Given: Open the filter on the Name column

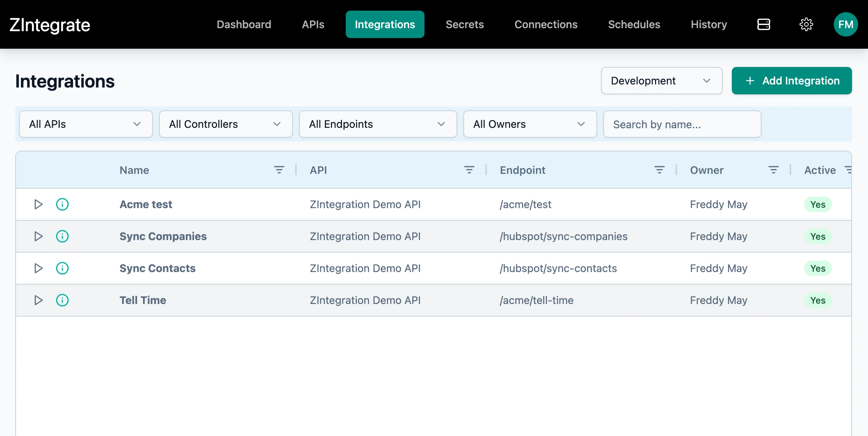Looking at the screenshot, I should [x=280, y=170].
